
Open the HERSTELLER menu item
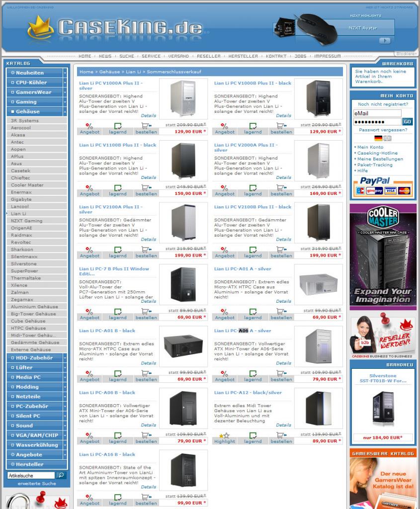243,56
